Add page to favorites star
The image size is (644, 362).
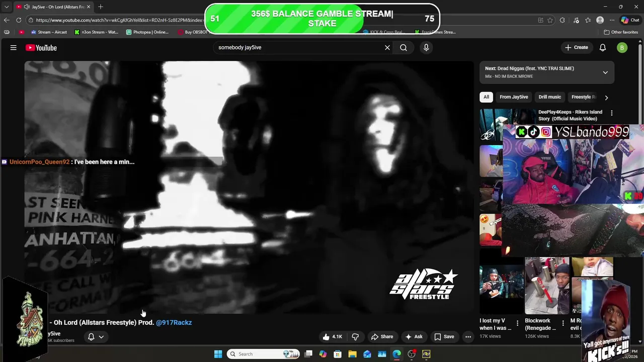550,20
